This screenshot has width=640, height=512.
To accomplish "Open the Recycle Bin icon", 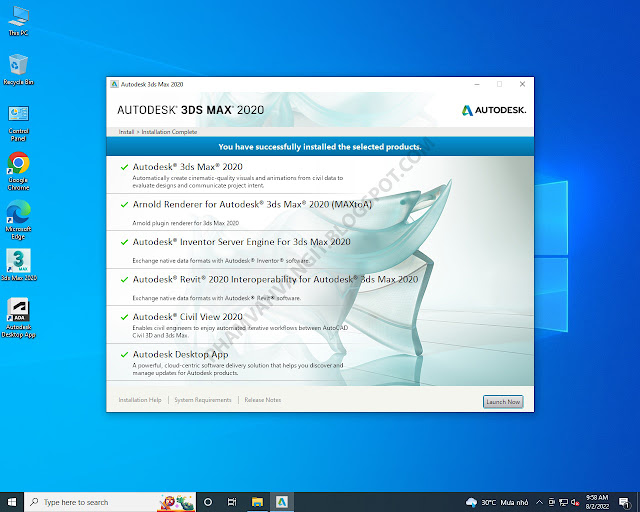I will pos(18,69).
